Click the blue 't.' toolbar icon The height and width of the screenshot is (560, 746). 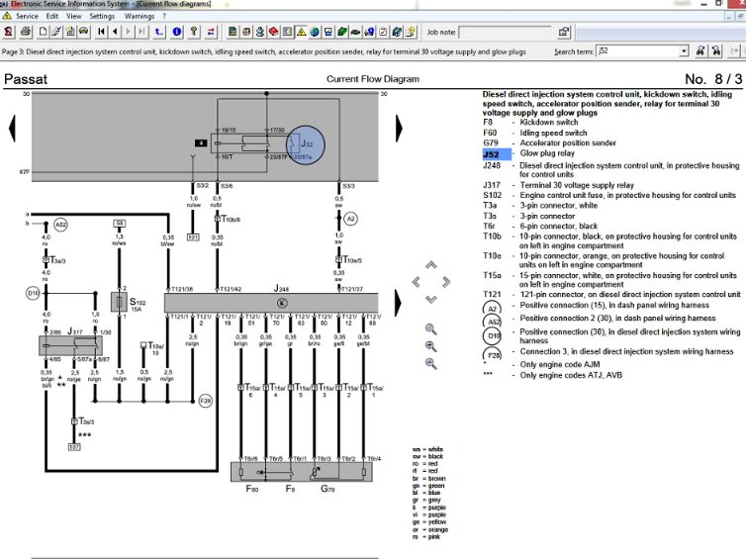point(159,32)
